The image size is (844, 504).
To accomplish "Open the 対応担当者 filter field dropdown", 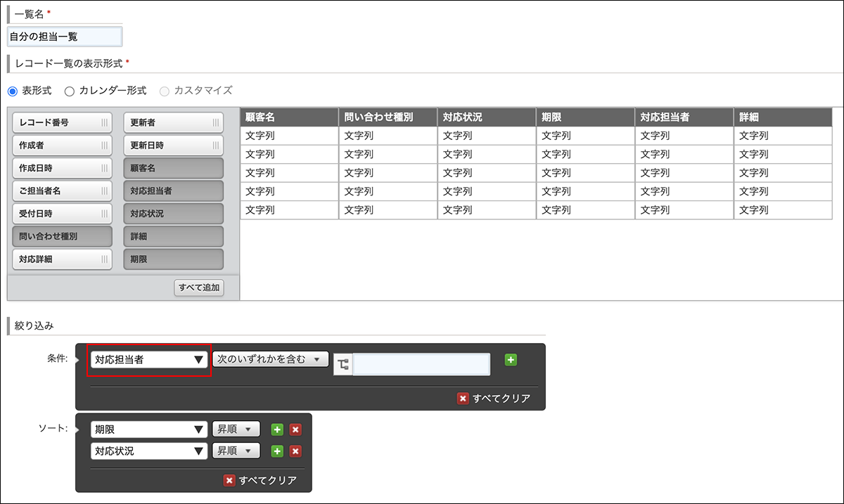I will coord(148,359).
